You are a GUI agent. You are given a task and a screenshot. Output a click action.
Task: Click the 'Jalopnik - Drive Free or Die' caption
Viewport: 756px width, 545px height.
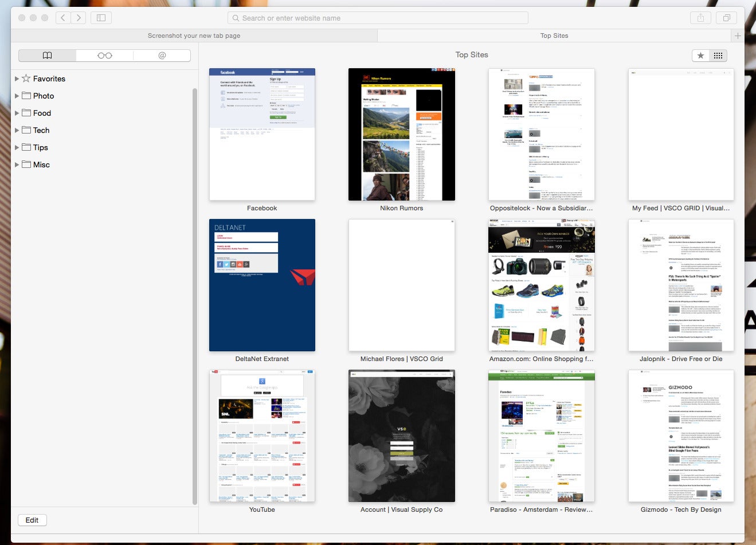(x=681, y=359)
